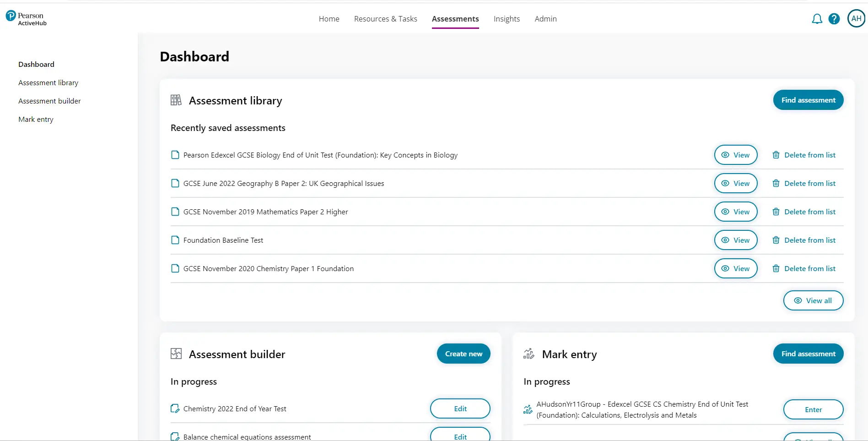The height and width of the screenshot is (441, 868).
Task: Click Find assessment in Assessment library card
Action: [x=808, y=100]
